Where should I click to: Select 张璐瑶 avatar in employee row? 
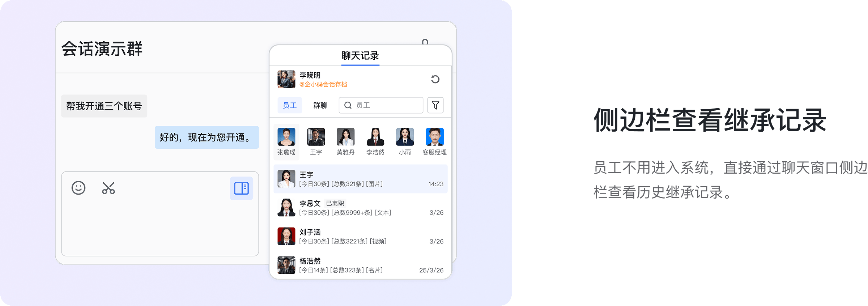[286, 137]
